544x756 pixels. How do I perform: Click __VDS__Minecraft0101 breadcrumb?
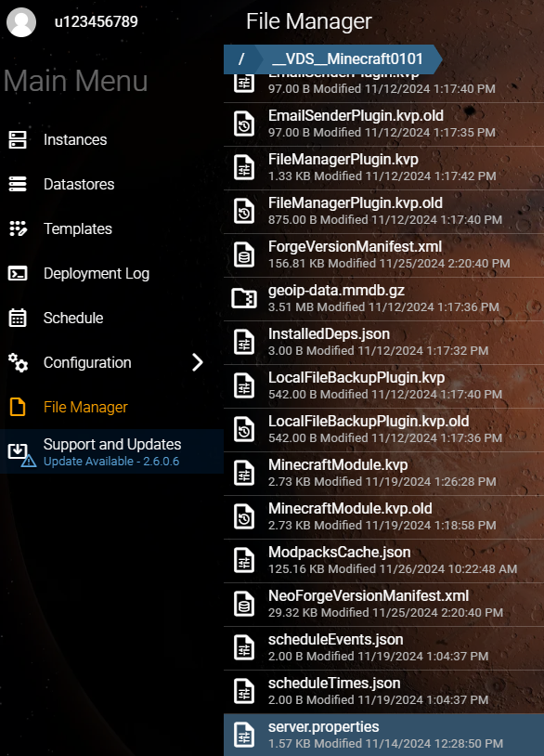coord(347,59)
